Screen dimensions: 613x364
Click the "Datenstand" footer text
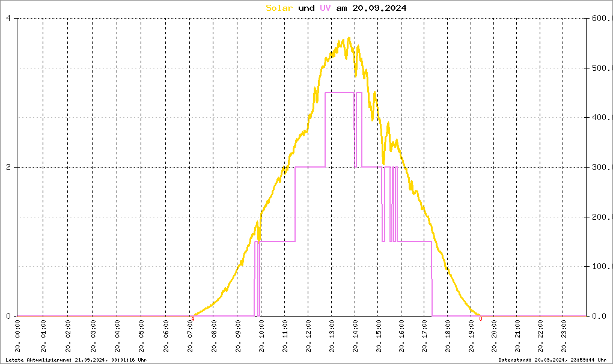[552, 360]
